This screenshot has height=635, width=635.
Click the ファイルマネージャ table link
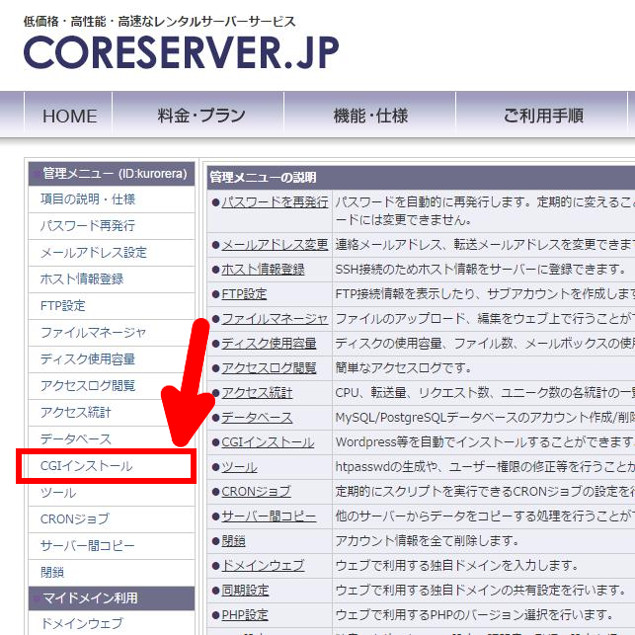point(275,319)
